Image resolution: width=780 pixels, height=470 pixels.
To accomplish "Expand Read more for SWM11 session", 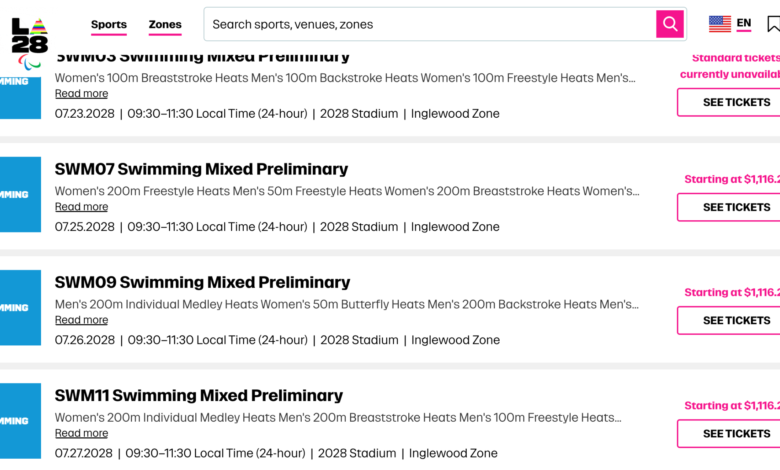I will tap(81, 433).
